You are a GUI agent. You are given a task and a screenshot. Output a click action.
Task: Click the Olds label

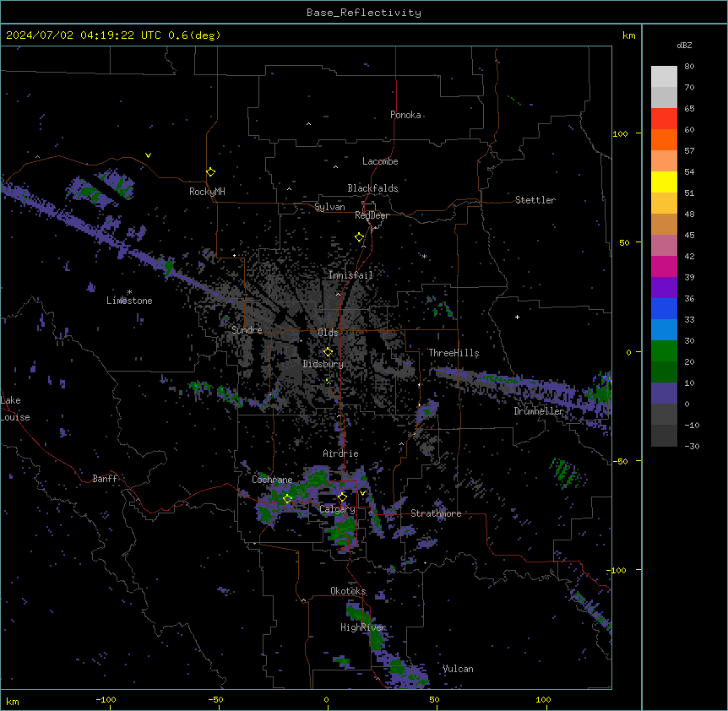click(328, 333)
